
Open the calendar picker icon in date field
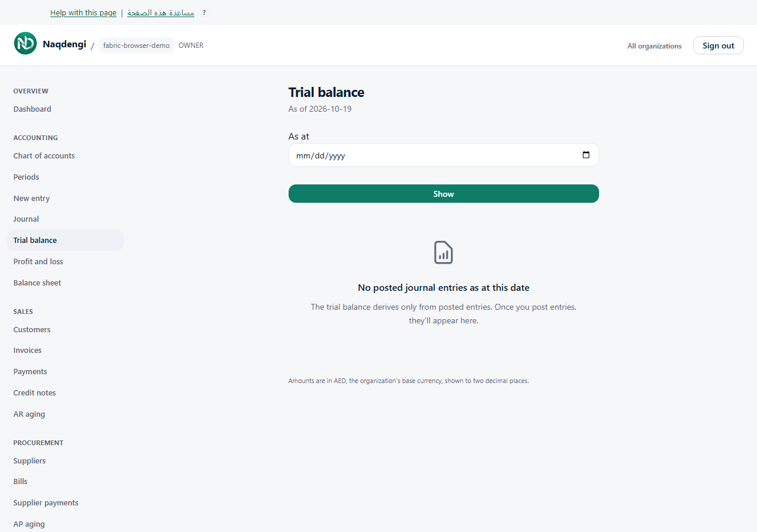click(x=586, y=155)
